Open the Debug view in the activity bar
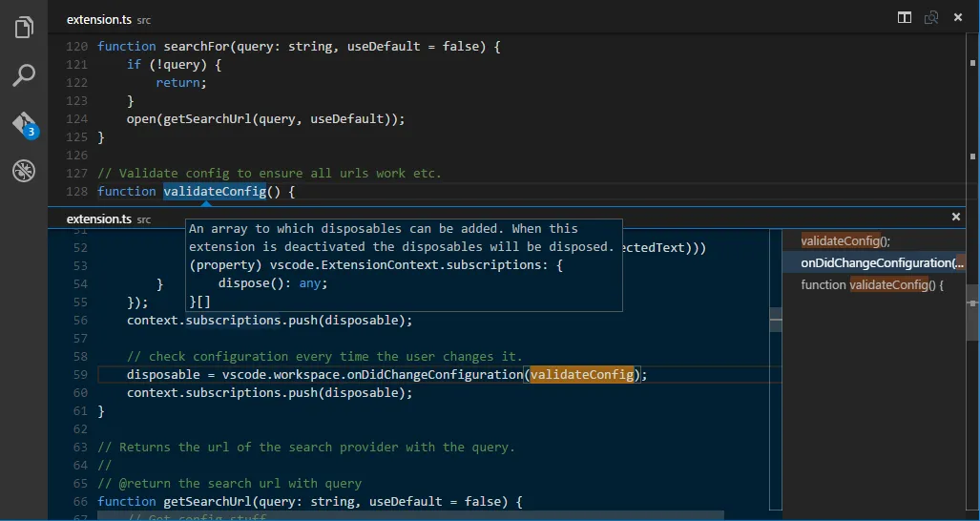 (x=24, y=172)
